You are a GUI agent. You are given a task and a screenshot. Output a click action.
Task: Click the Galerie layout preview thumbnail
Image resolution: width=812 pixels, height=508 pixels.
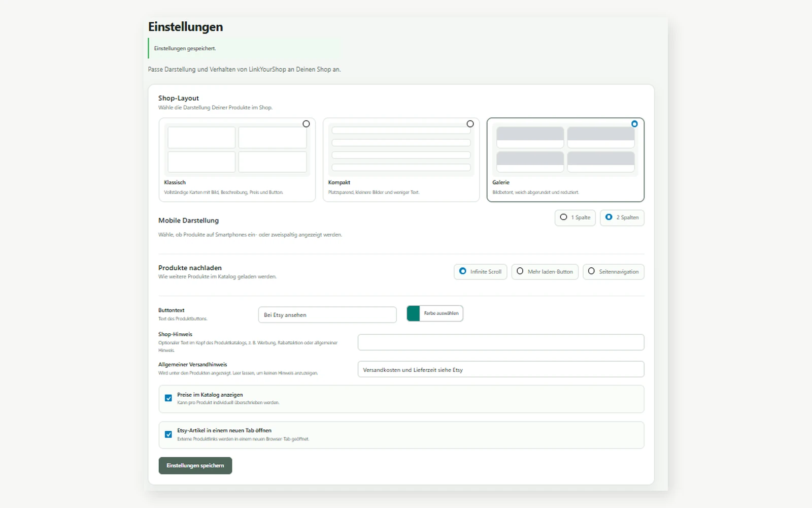click(x=565, y=149)
